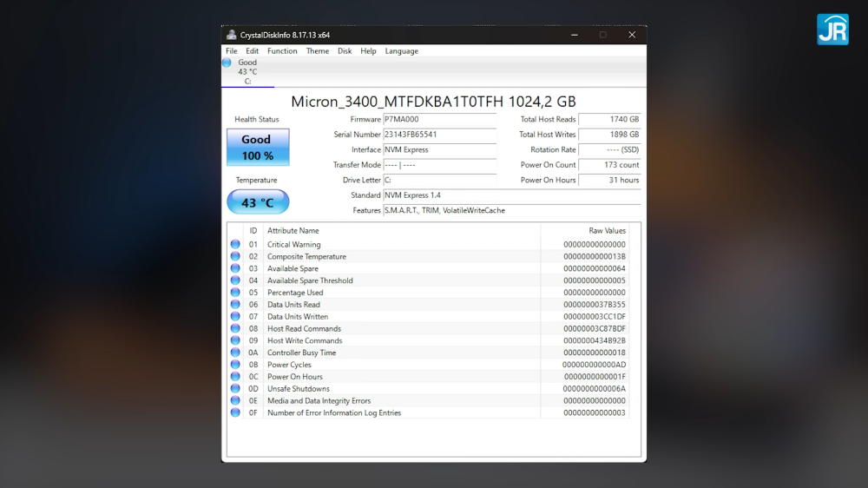868x488 pixels.
Task: Select the Data Units Written attribute name
Action: [x=298, y=316]
